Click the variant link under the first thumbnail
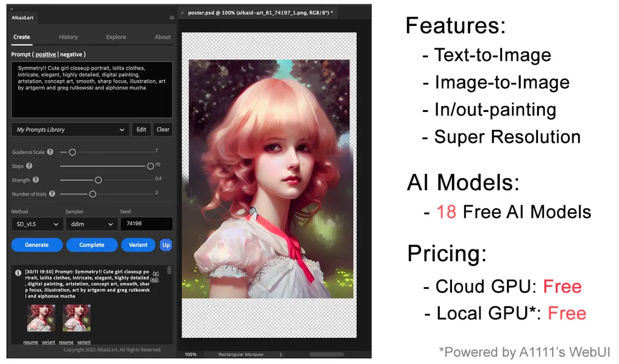 pyautogui.click(x=48, y=342)
